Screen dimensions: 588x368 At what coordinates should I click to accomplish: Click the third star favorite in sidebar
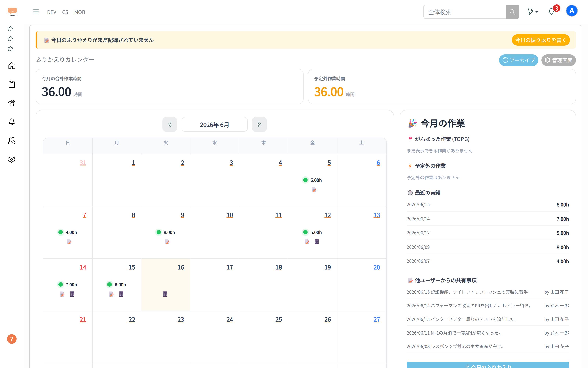tap(10, 49)
